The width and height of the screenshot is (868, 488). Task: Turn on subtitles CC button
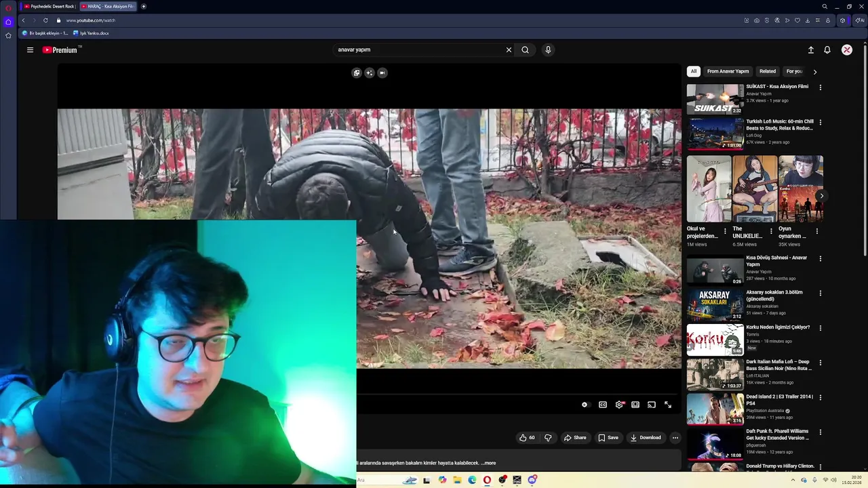[x=603, y=405]
